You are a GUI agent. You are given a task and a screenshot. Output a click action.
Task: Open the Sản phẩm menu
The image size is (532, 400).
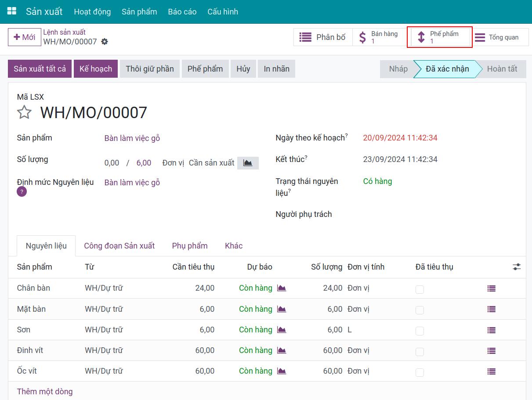tap(139, 12)
